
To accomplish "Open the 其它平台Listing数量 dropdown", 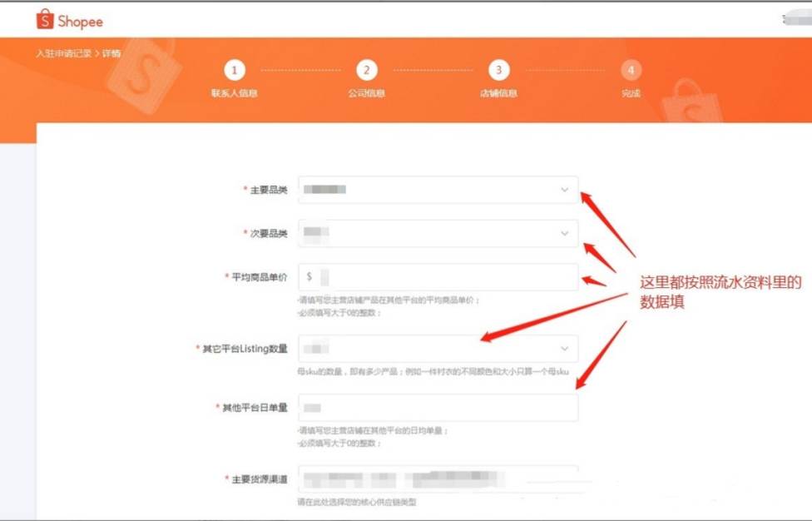I will click(438, 349).
